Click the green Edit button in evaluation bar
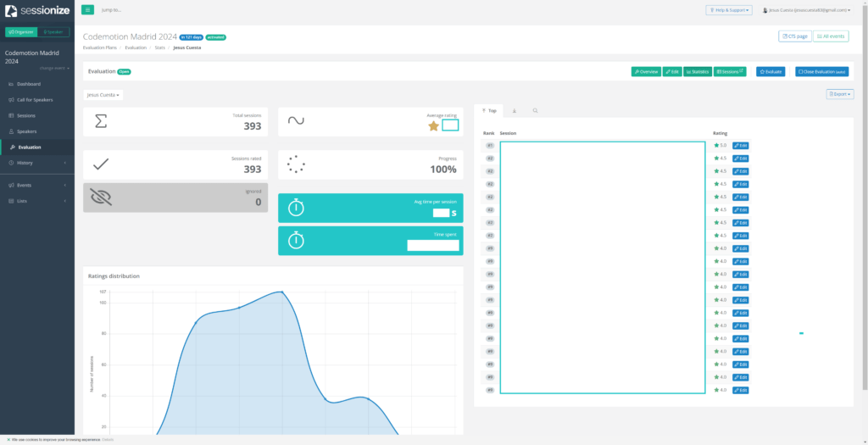Viewport: 868px width, 445px height. click(672, 71)
